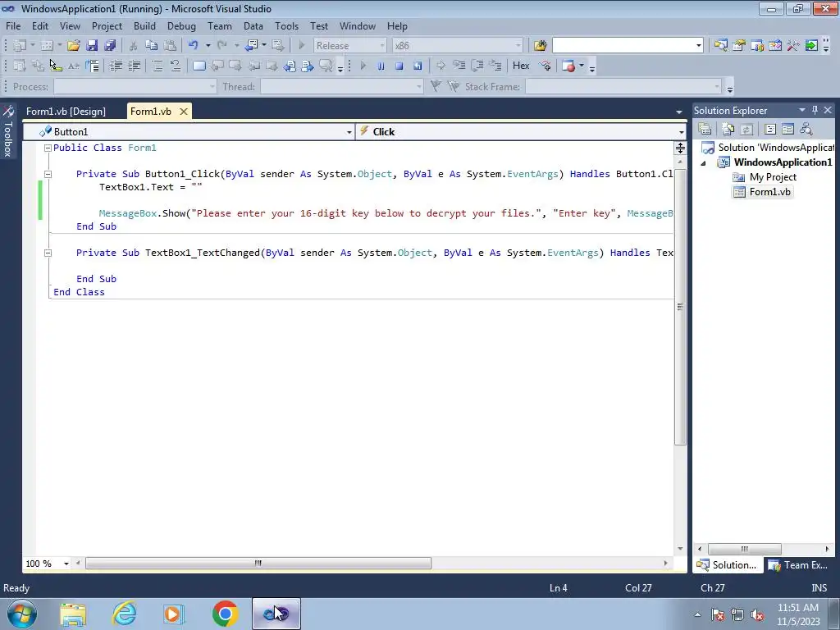Open the active files list dropdown arrow
This screenshot has width=840, height=630.
(x=678, y=112)
